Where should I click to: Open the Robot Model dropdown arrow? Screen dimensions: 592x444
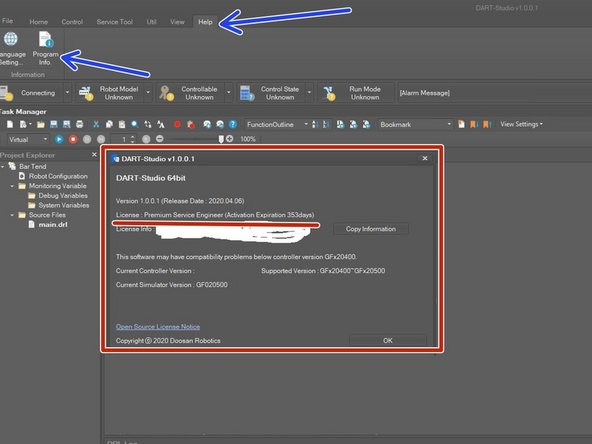point(148,92)
